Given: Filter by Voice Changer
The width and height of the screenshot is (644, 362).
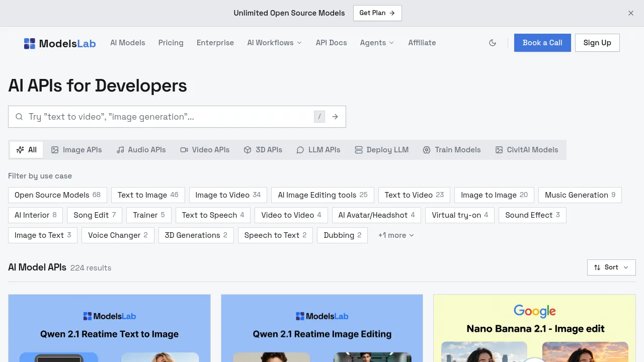Looking at the screenshot, I should [118, 235].
